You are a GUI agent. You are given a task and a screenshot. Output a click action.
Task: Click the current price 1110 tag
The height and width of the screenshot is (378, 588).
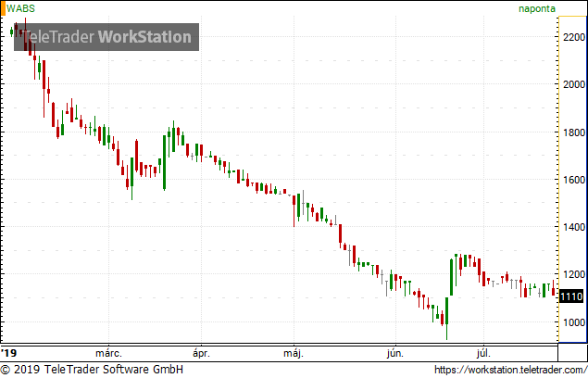pos(571,296)
